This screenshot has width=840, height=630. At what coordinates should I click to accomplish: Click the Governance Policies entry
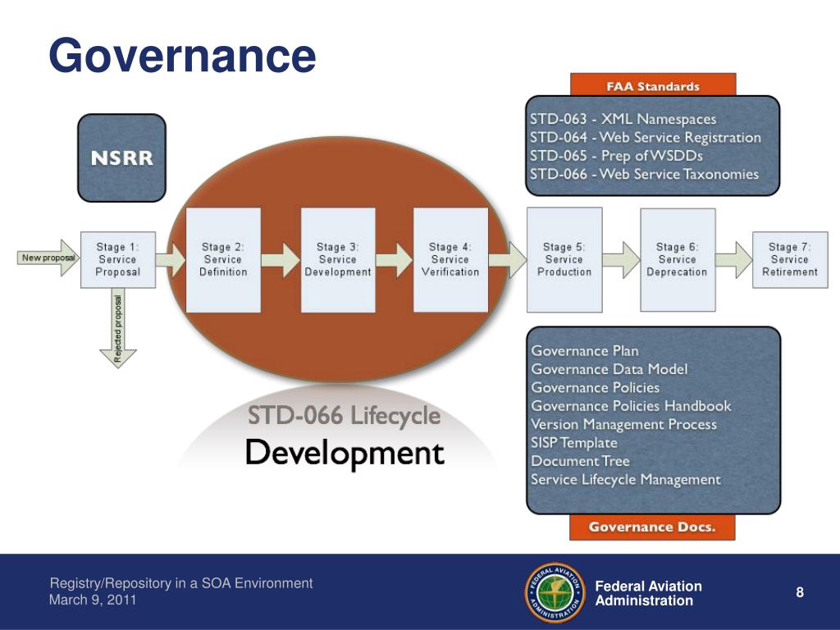596,387
